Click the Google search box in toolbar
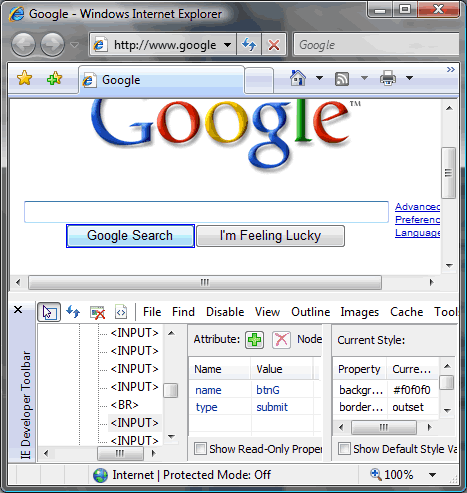467x493 pixels. (376, 44)
